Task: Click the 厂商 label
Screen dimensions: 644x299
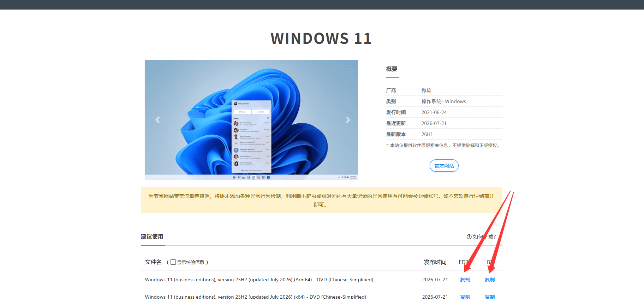Action: pos(391,90)
